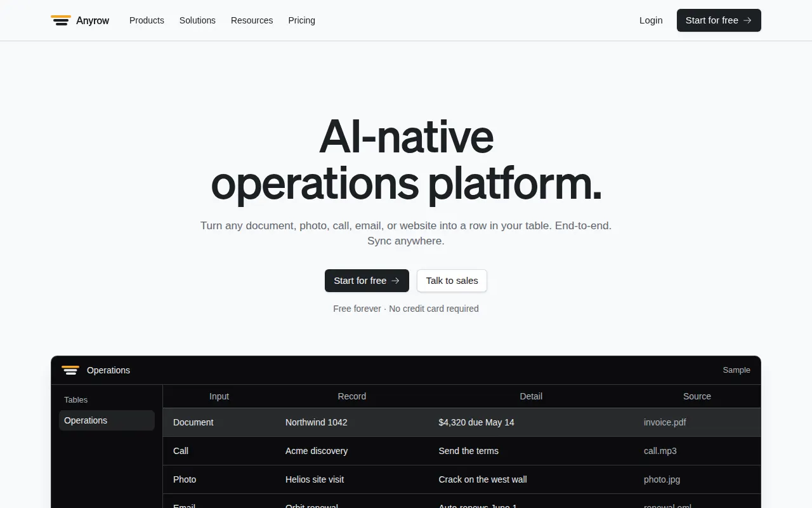
Task: Click the Record column header
Action: 352,396
